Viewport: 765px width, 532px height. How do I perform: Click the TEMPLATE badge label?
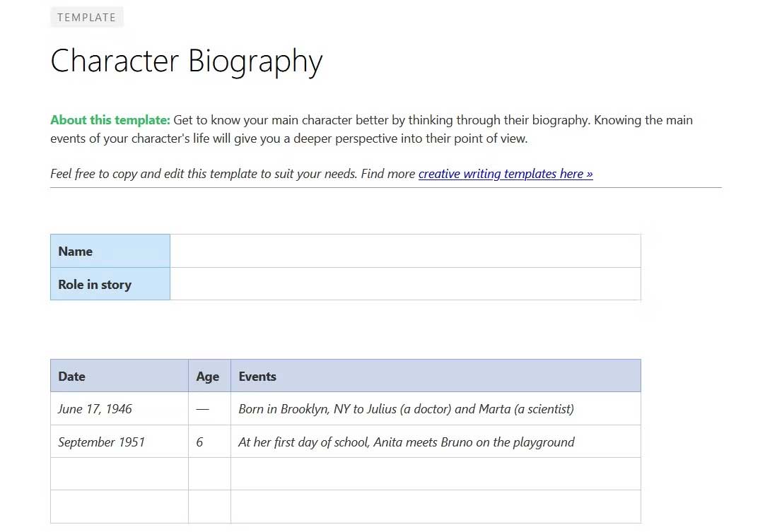[86, 17]
